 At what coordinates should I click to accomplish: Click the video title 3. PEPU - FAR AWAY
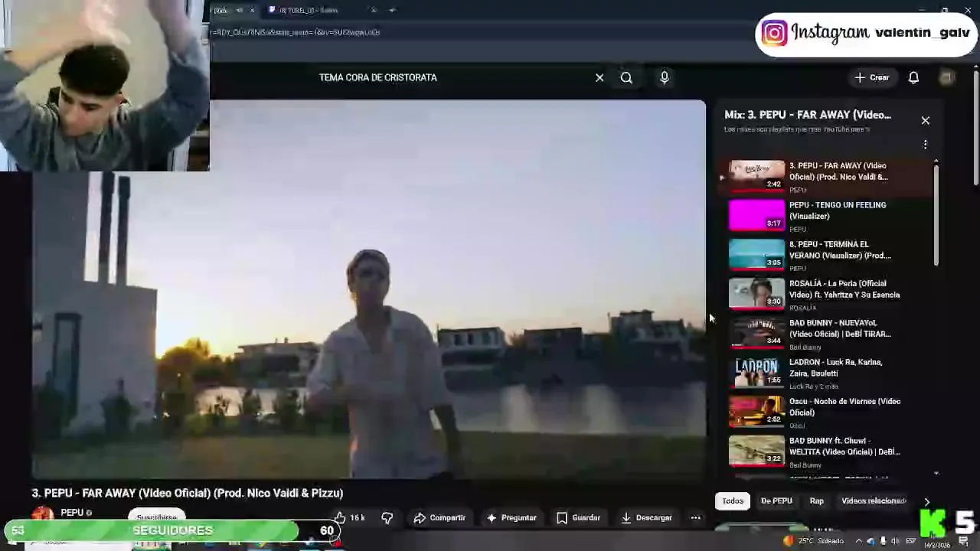point(188,493)
